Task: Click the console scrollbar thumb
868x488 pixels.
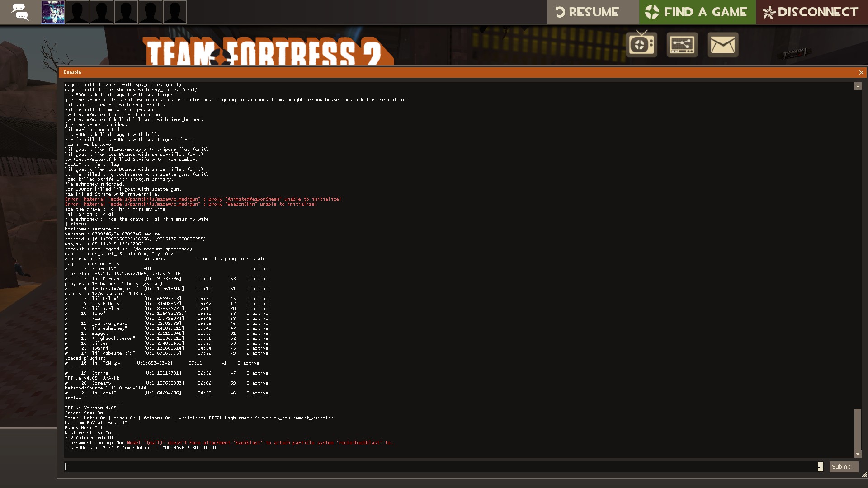Action: [x=857, y=428]
